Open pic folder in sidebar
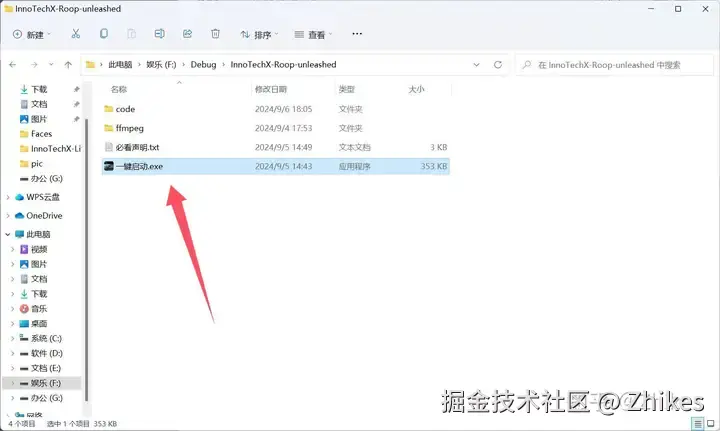The height and width of the screenshot is (431, 720). pos(37,164)
